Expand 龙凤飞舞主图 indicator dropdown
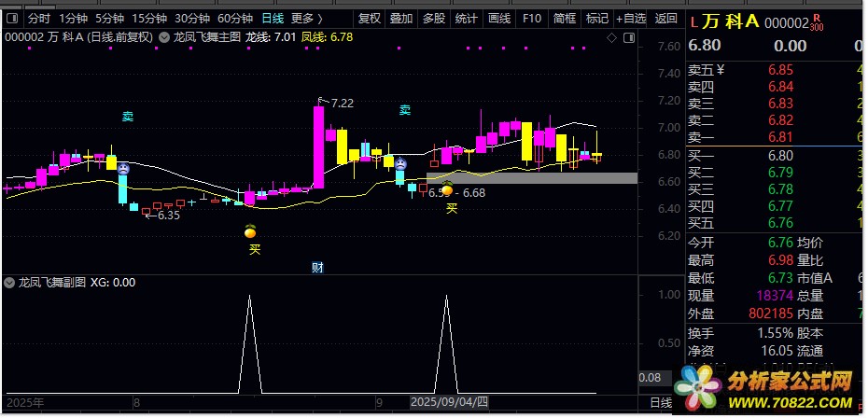This screenshot has width=868, height=418. [x=164, y=37]
